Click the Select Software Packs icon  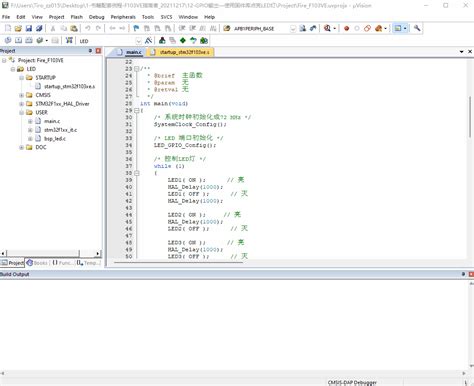(193, 40)
